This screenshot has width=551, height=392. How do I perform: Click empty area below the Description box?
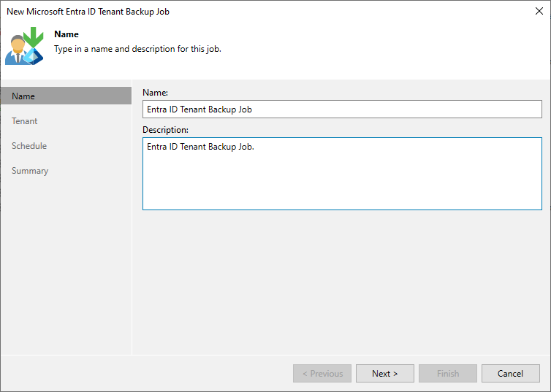click(x=342, y=277)
